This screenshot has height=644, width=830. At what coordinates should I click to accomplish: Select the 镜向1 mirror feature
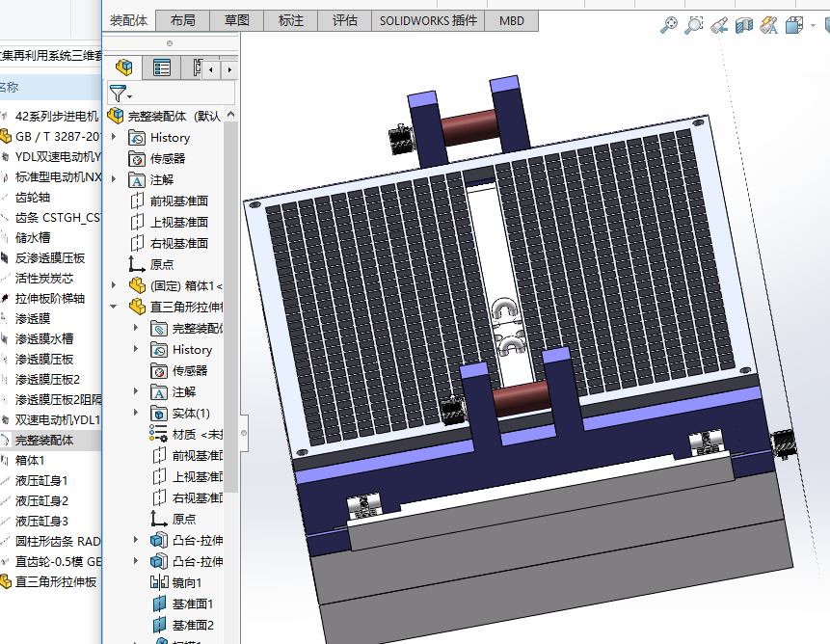(186, 582)
